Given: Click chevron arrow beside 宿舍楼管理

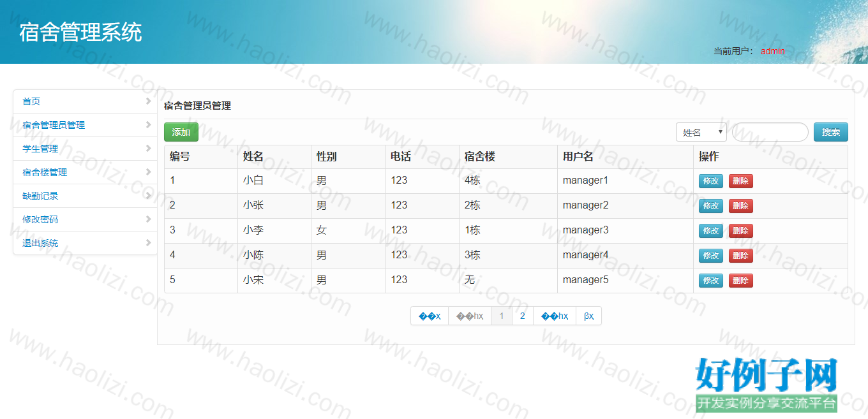Looking at the screenshot, I should (148, 172).
